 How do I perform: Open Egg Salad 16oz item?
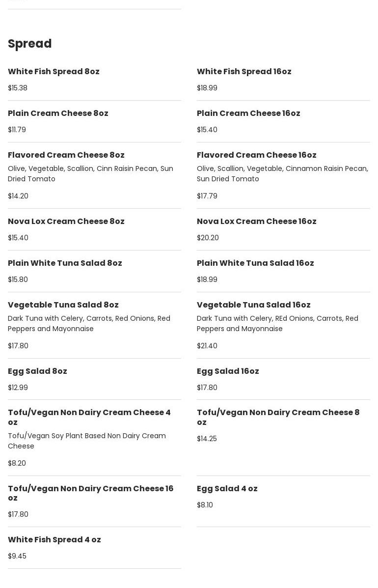coord(228,371)
